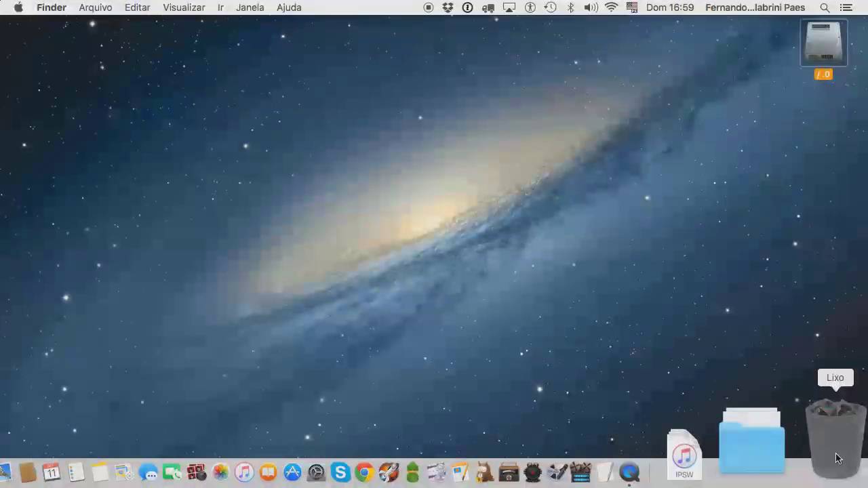The height and width of the screenshot is (488, 868).
Task: Open Skype from the Dock
Action: pos(340,472)
